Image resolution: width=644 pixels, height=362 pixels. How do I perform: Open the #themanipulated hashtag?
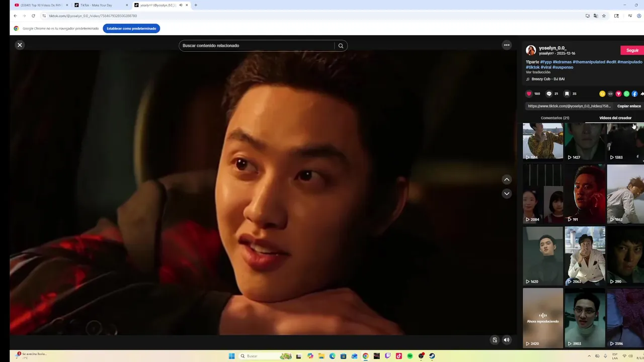pyautogui.click(x=589, y=62)
